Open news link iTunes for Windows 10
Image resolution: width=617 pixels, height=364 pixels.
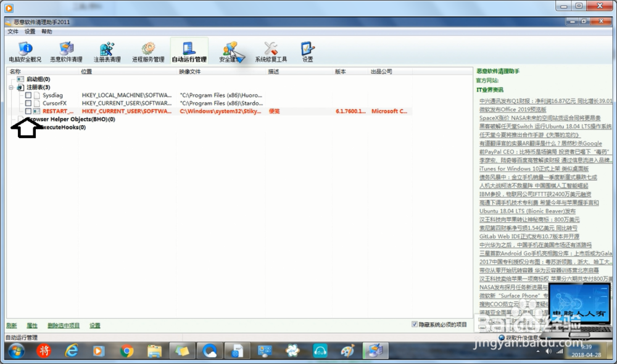534,168
